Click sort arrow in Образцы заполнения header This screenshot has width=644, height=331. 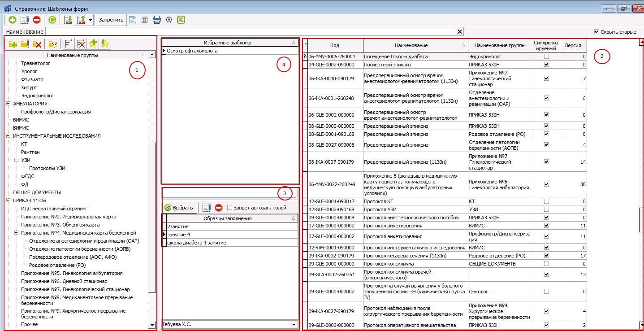tap(294, 218)
